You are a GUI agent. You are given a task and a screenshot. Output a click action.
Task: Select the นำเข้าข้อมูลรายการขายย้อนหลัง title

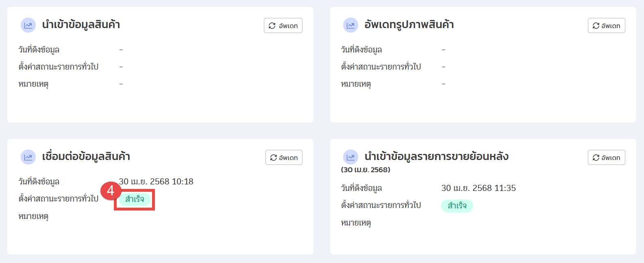(436, 157)
